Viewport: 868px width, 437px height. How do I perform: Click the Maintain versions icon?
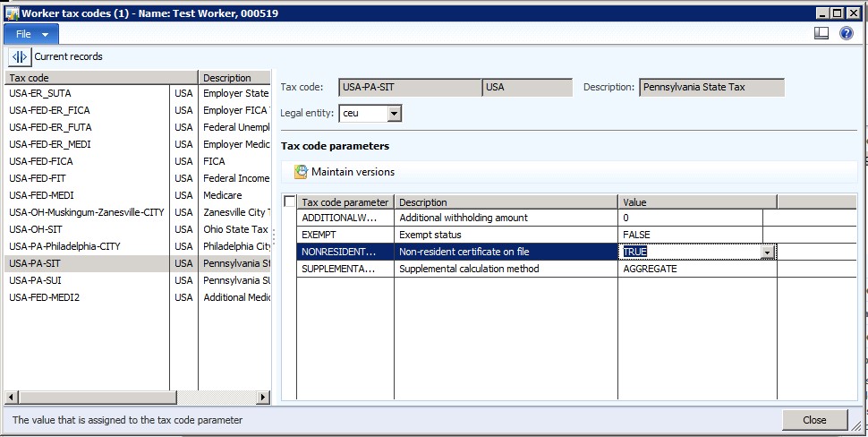(x=301, y=172)
